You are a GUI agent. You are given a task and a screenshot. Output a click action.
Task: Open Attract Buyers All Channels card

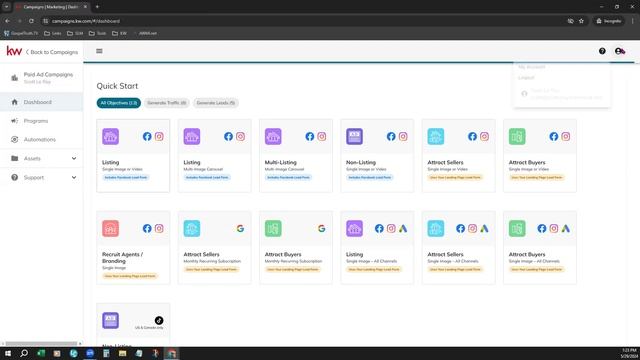540,248
